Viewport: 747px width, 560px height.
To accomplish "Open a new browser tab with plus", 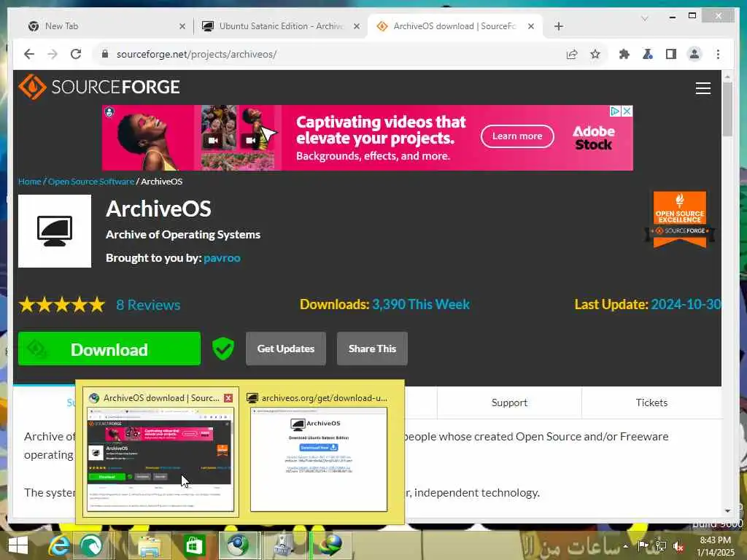I will coord(559,26).
